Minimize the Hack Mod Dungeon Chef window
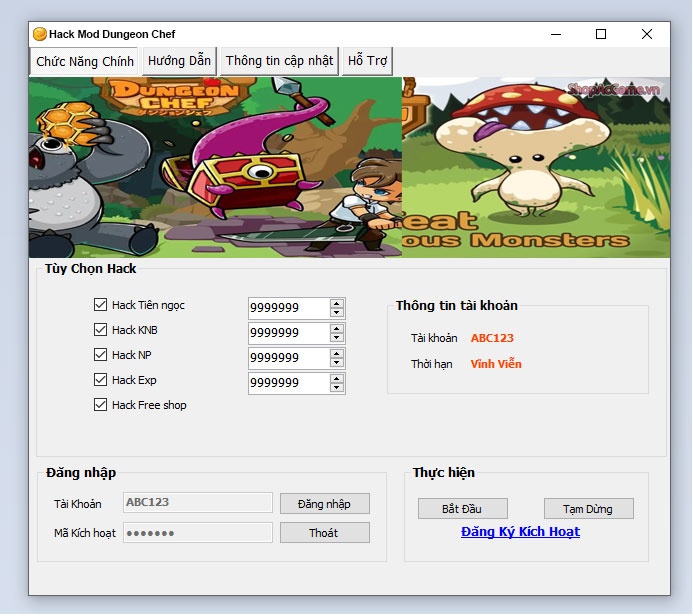693x616 pixels. 556,34
